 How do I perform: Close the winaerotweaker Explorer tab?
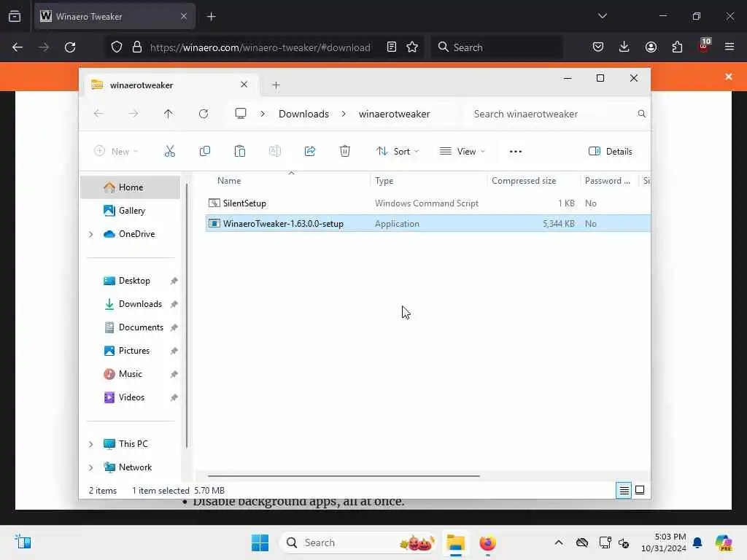(x=244, y=85)
